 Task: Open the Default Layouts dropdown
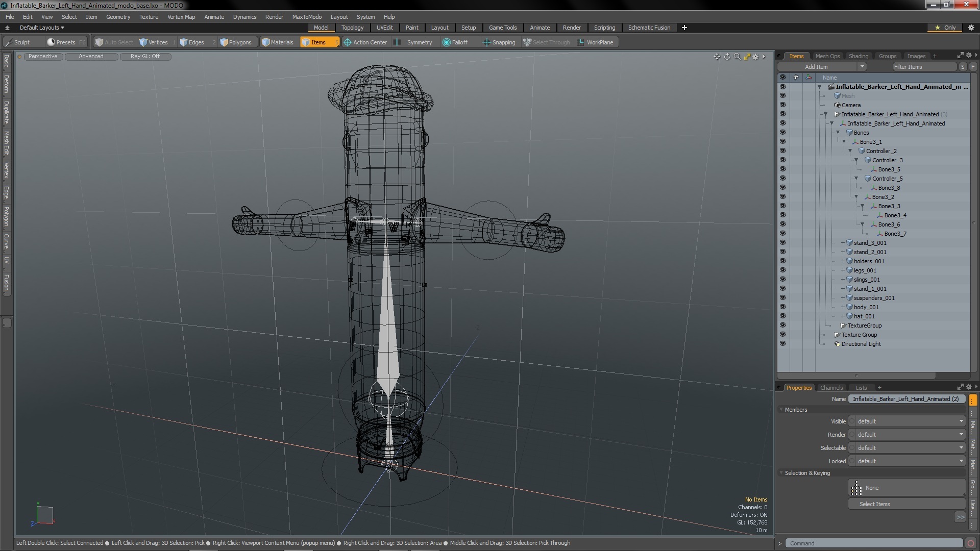[42, 28]
